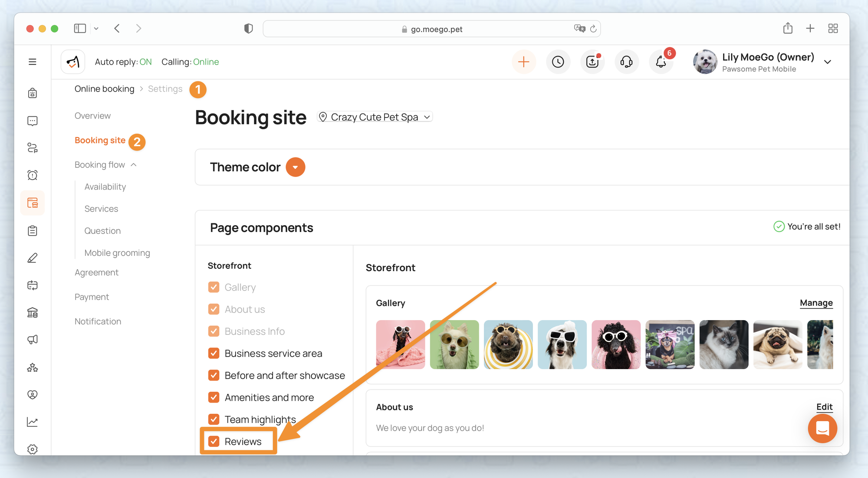Open the headset support icon
The height and width of the screenshot is (478, 868).
click(x=627, y=62)
